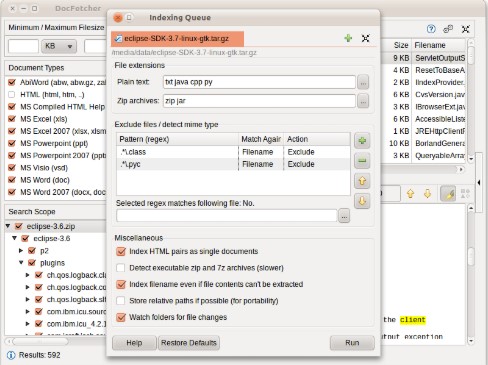Toggle the highlighter icon in preview toolbar

pyautogui.click(x=448, y=194)
